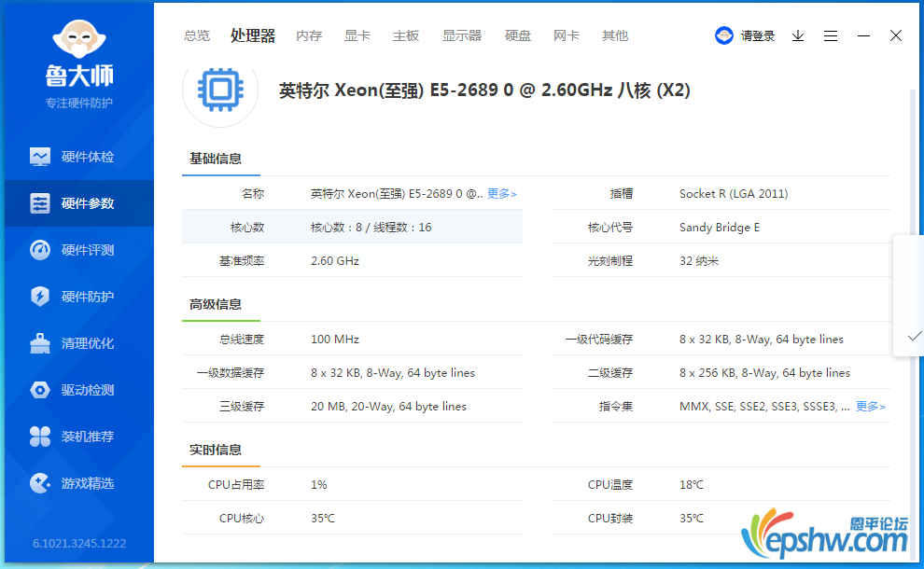Click the CPU占用率 1% value
Image resolution: width=924 pixels, height=569 pixels.
pos(319,485)
